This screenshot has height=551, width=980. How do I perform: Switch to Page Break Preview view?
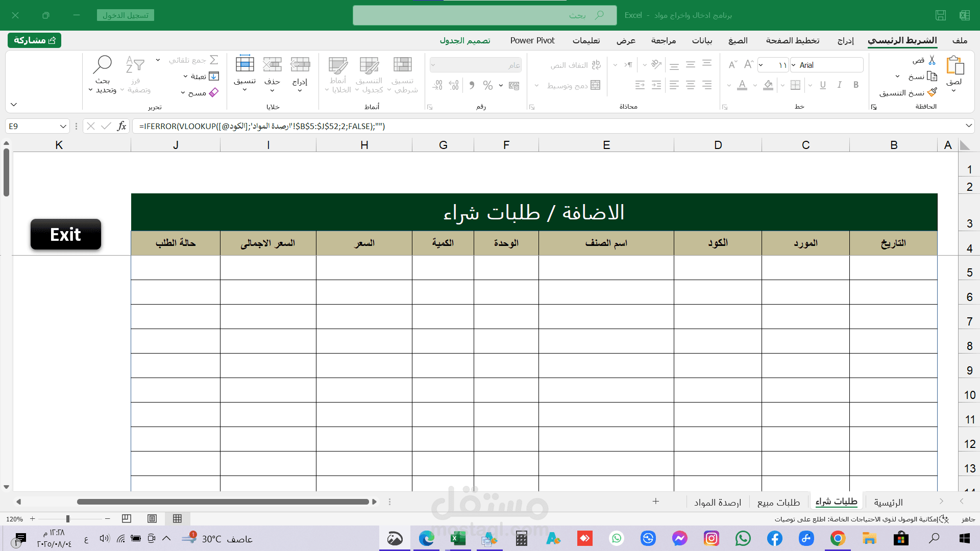coord(127,519)
